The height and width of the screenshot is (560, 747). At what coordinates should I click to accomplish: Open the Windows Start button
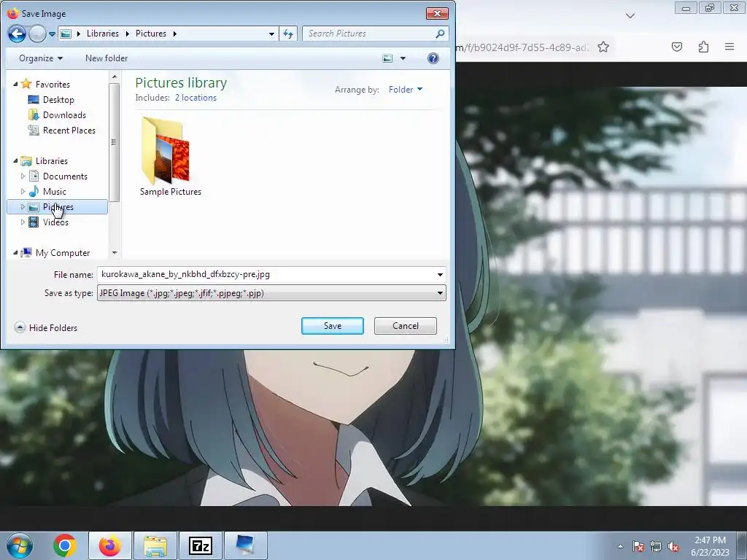[20, 545]
